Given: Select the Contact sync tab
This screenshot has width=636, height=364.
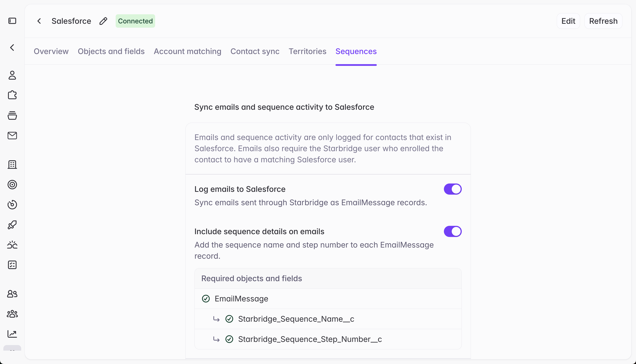Looking at the screenshot, I should pos(255,51).
